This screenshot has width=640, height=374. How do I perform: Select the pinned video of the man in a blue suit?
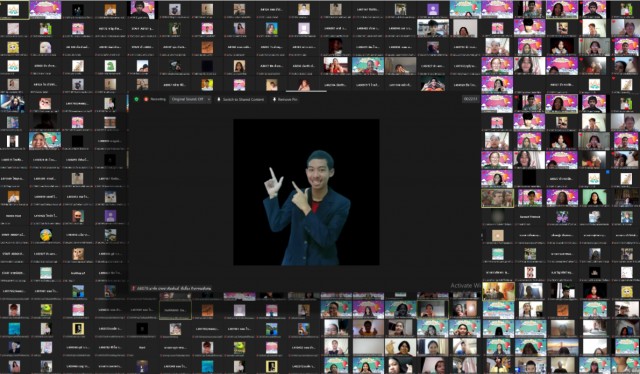tap(306, 192)
